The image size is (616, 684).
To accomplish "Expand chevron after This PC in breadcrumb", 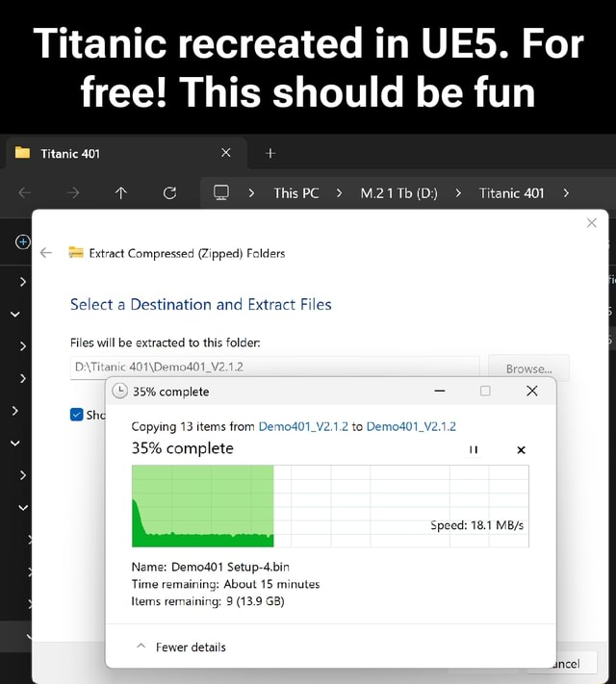I will pos(340,192).
